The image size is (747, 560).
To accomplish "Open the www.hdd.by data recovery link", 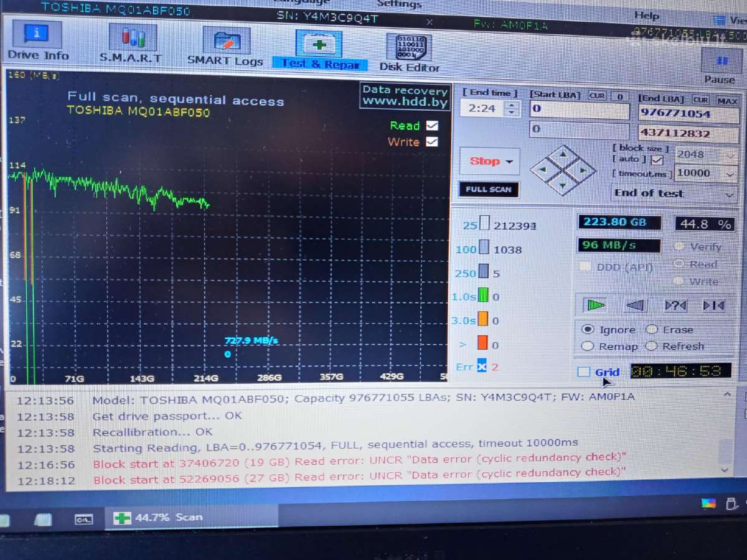I will coord(405,101).
